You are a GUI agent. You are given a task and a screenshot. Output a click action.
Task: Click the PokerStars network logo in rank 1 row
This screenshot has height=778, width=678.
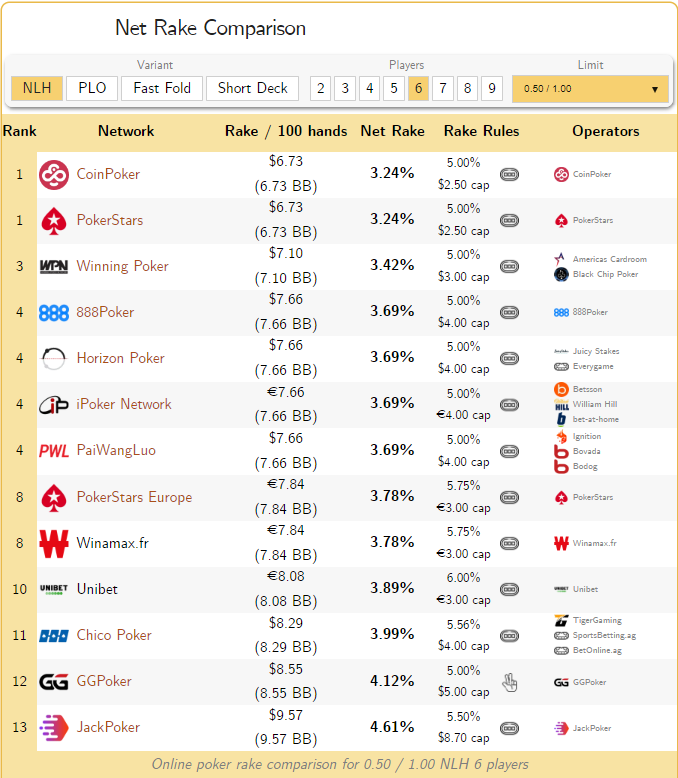pos(54,221)
